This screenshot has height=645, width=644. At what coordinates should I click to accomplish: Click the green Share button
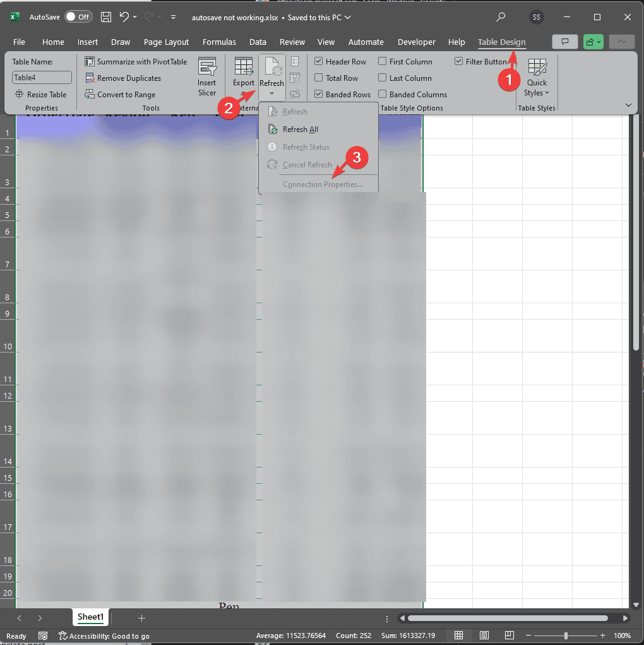click(x=593, y=42)
